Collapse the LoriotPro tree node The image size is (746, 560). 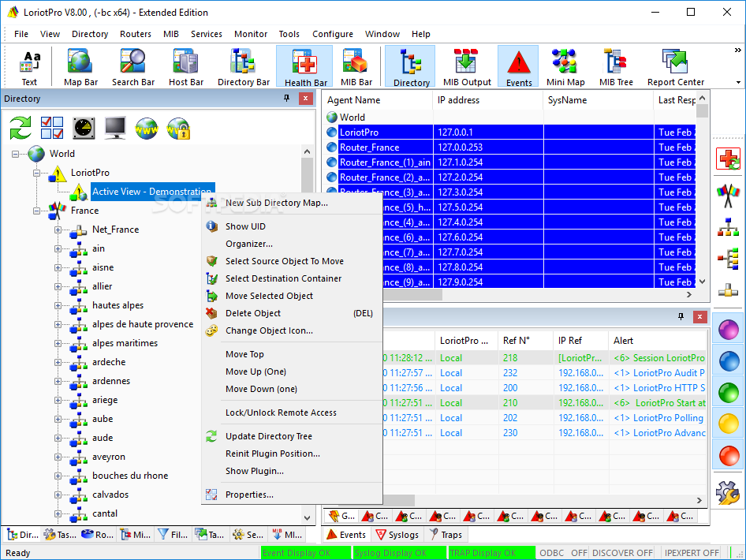click(x=36, y=173)
